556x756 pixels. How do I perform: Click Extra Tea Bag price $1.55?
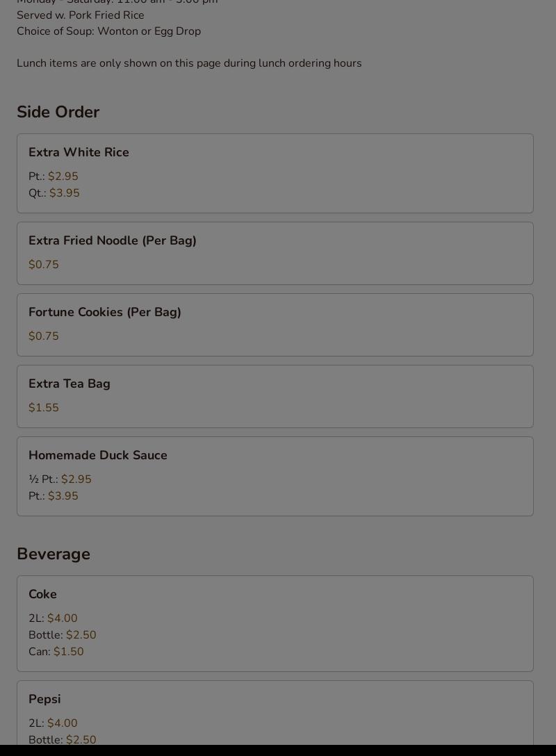coord(44,408)
